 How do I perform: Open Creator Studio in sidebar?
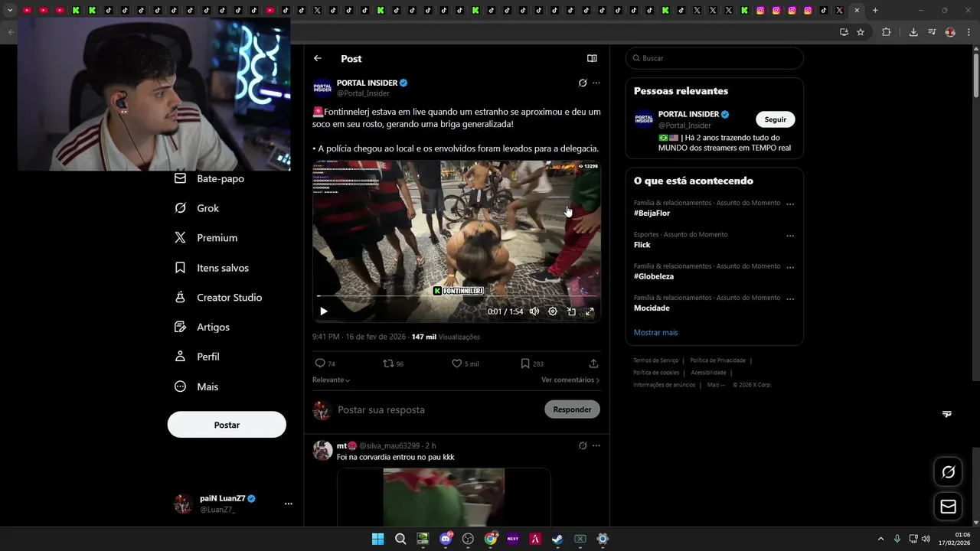218,298
